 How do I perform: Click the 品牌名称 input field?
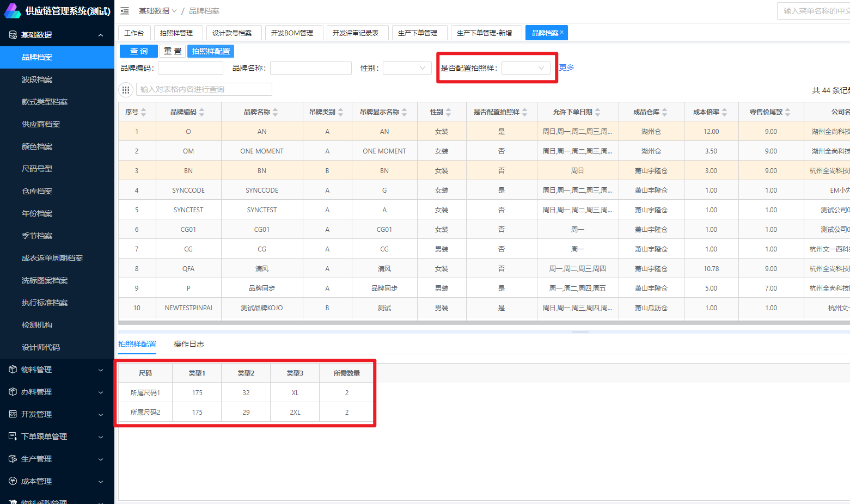pos(310,68)
